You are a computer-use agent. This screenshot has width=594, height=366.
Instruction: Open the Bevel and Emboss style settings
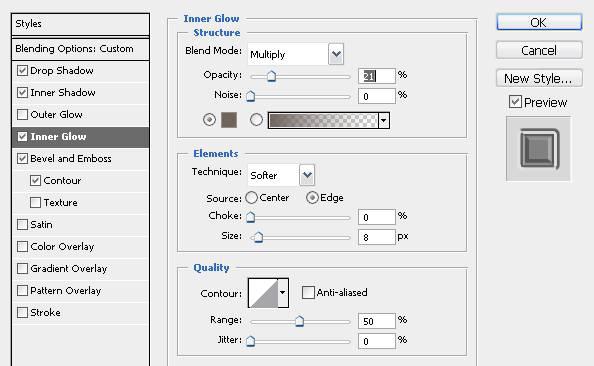[71, 158]
